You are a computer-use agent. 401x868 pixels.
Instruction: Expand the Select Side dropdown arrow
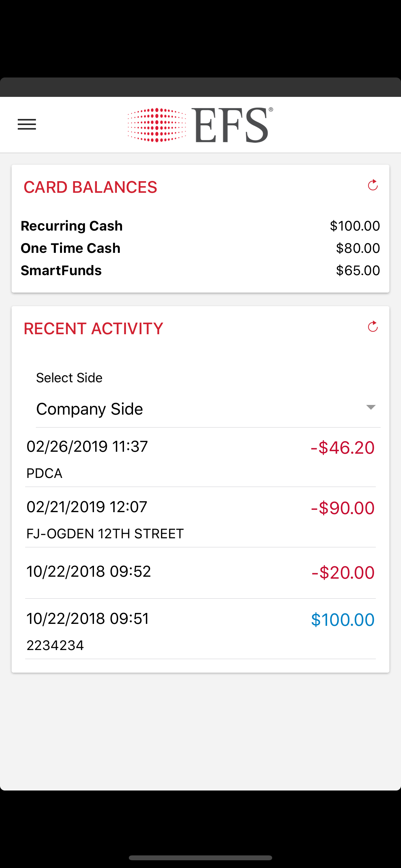point(371,408)
